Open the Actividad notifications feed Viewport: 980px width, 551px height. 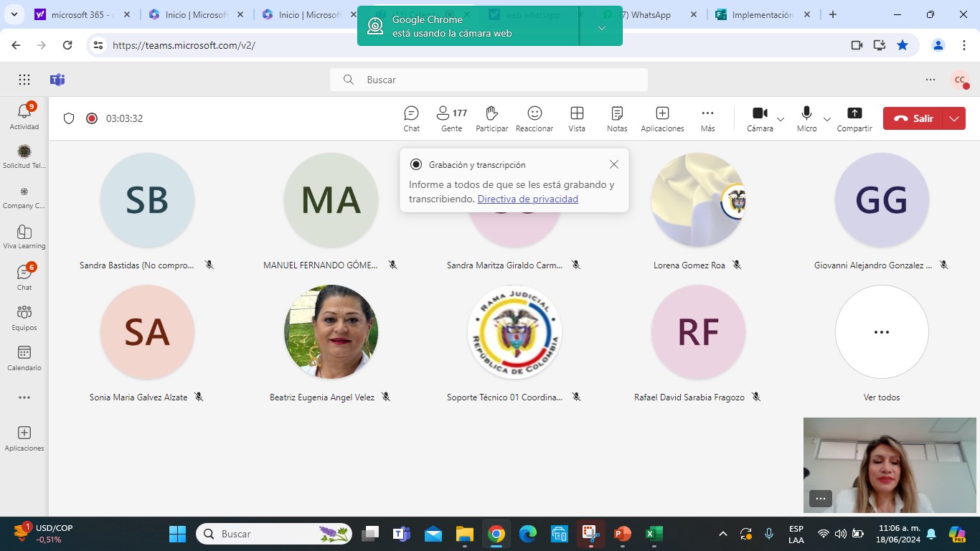coord(24,116)
